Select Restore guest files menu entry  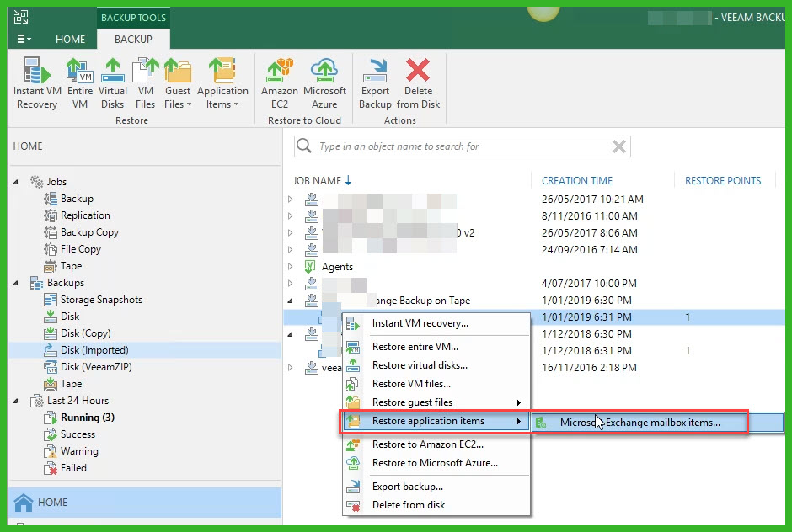412,402
